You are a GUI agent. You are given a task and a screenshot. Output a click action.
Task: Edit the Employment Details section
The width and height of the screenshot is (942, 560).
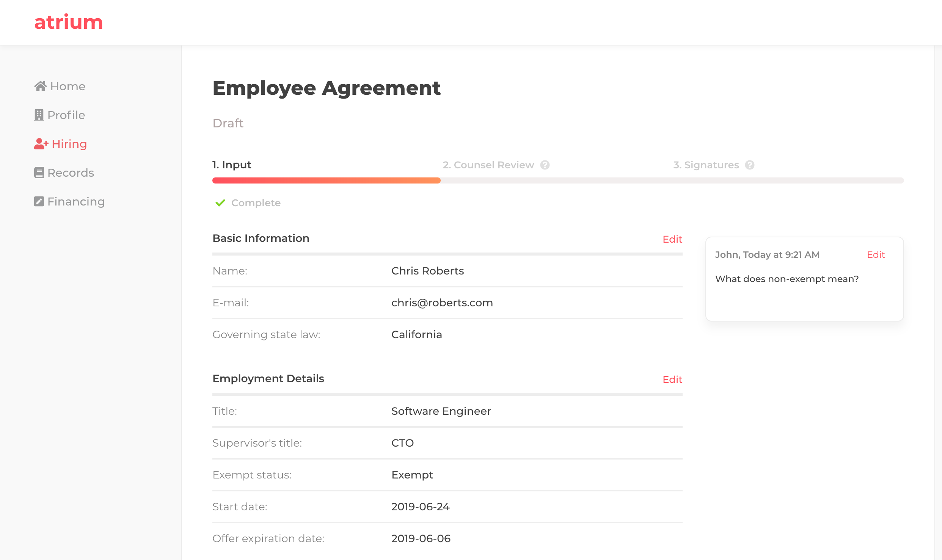tap(672, 380)
